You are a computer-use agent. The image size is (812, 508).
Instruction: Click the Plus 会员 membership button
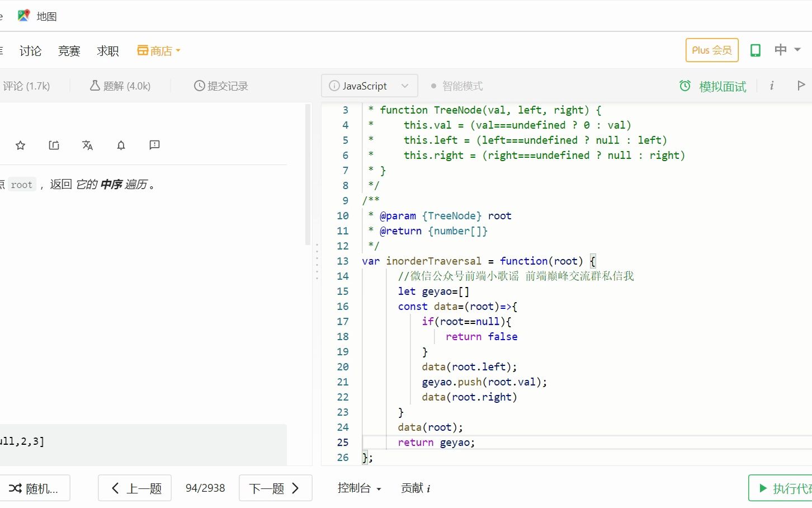click(x=711, y=50)
